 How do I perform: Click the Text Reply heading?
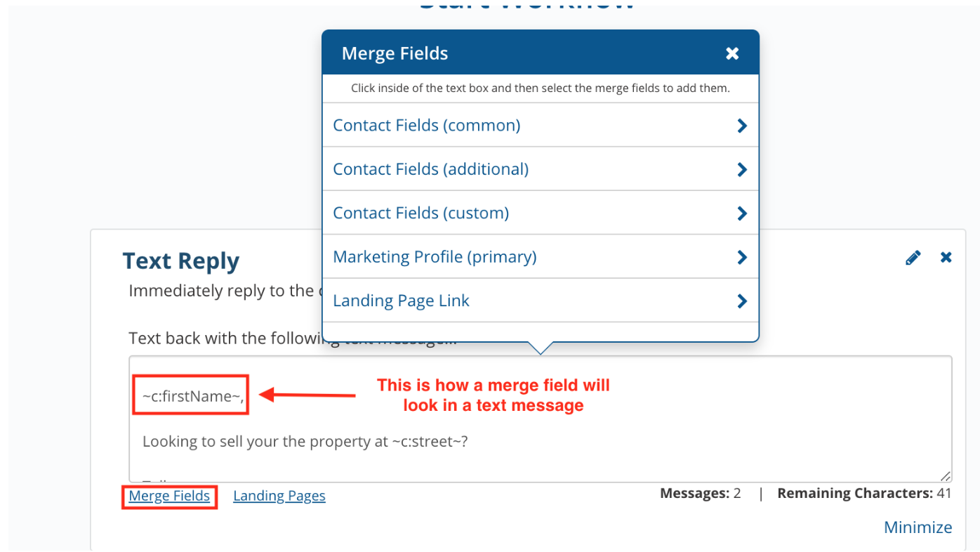pos(181,261)
